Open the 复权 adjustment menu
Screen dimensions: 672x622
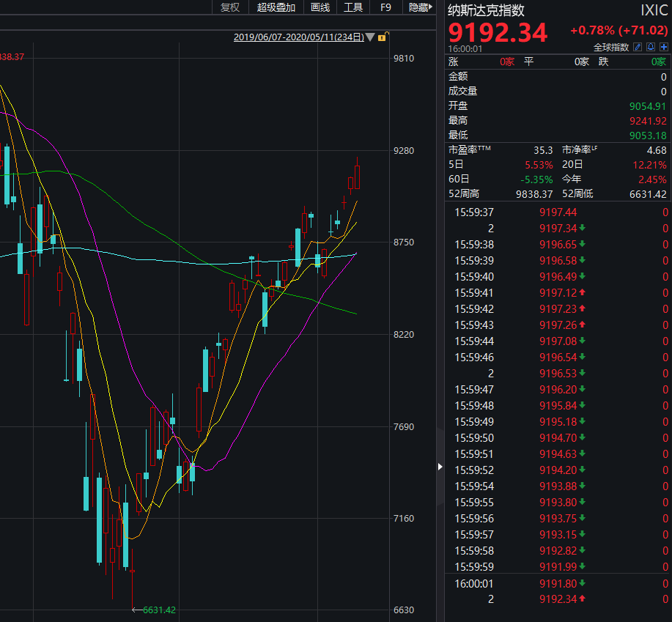(x=230, y=7)
